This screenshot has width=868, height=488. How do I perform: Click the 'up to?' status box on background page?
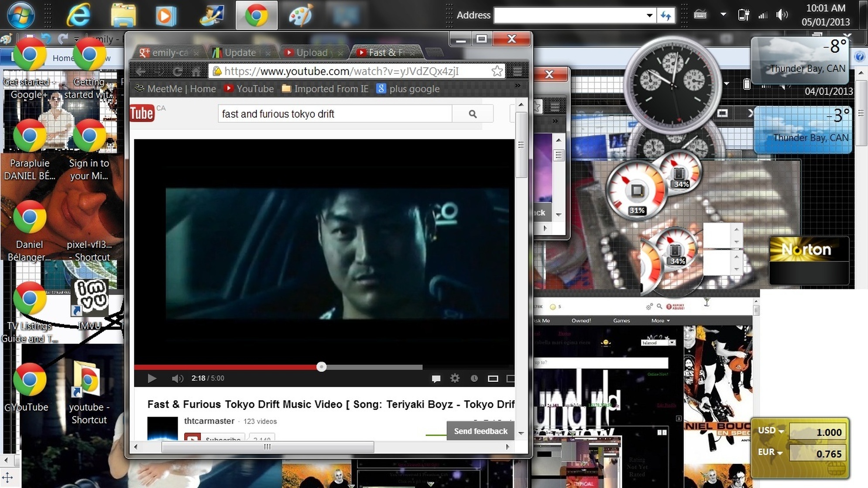click(x=601, y=362)
